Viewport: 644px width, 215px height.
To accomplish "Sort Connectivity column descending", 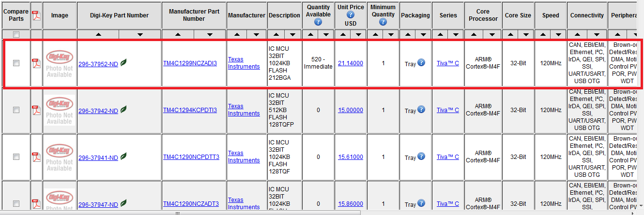I will click(598, 35).
